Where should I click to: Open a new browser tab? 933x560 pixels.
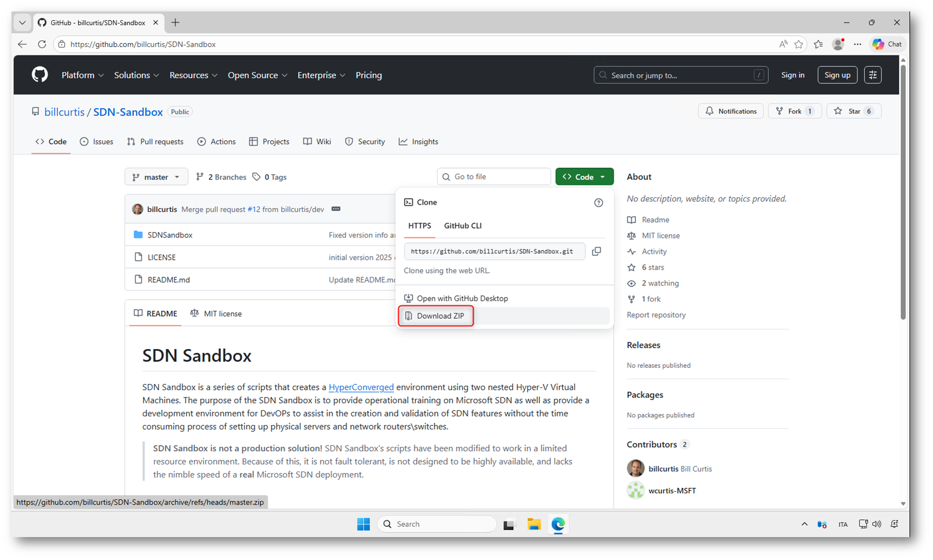[x=175, y=22]
